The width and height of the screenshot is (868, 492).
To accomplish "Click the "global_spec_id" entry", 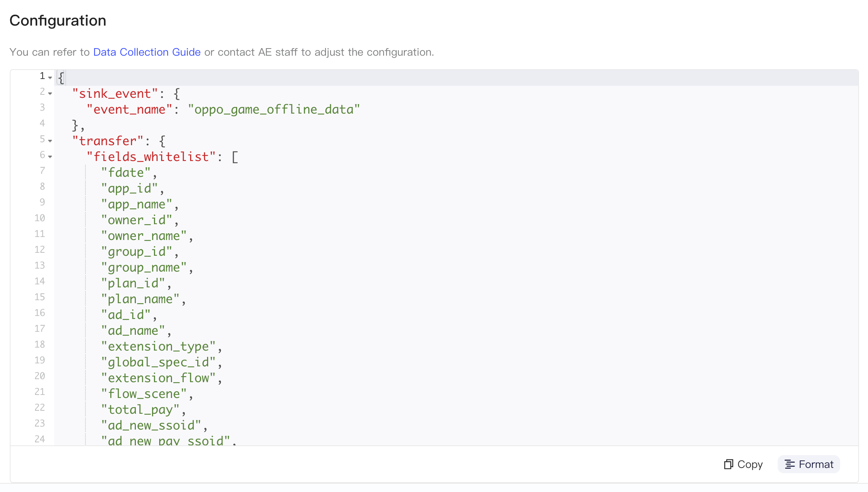I will tap(158, 362).
